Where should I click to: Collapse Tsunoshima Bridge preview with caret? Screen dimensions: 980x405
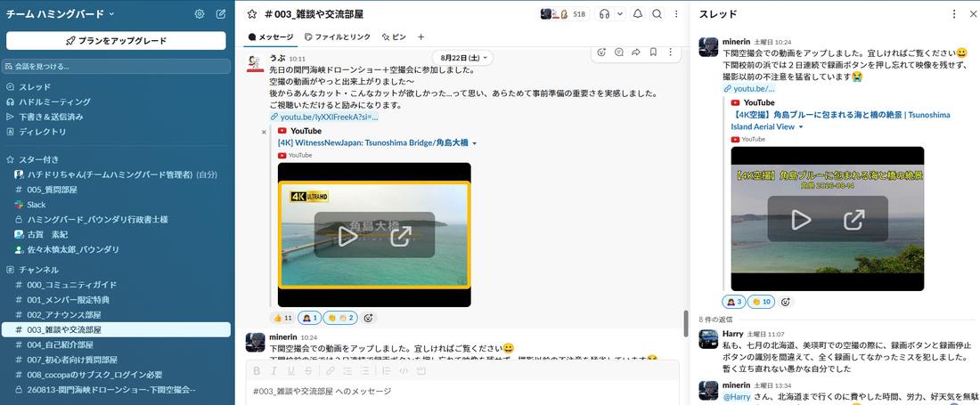(474, 143)
